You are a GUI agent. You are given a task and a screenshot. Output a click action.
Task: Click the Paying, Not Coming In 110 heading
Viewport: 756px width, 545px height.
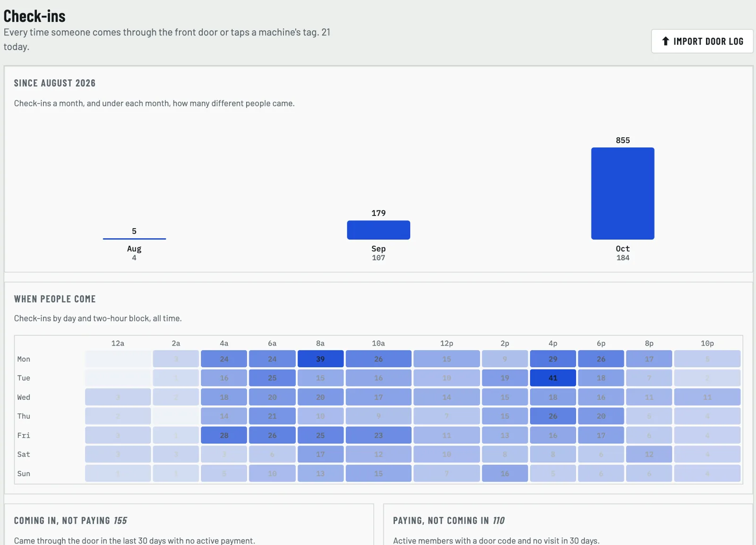(x=449, y=520)
